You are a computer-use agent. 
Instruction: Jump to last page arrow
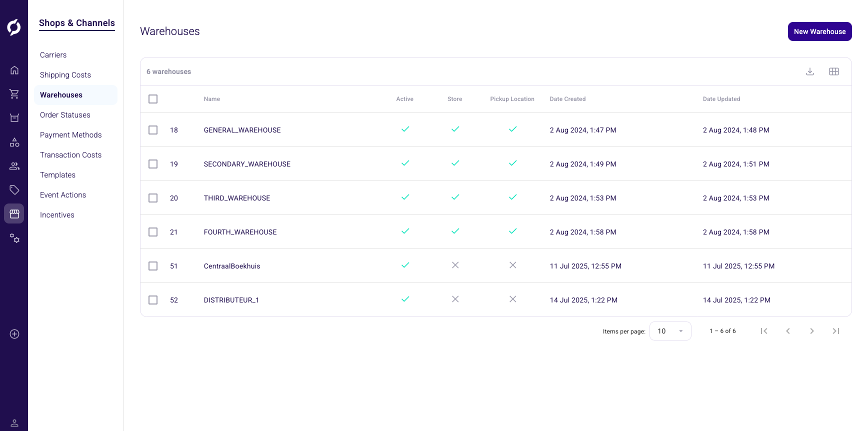836,331
